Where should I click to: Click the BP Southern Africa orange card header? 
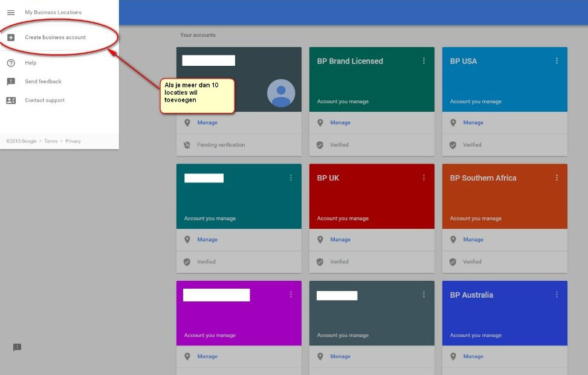(505, 196)
